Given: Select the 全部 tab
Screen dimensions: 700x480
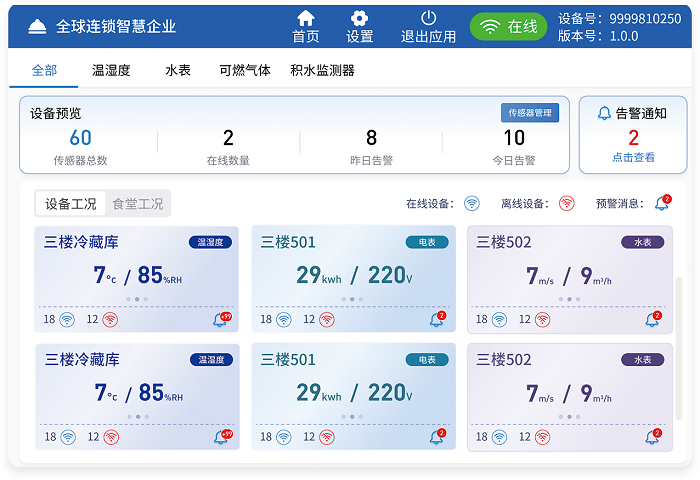Looking at the screenshot, I should [x=44, y=70].
